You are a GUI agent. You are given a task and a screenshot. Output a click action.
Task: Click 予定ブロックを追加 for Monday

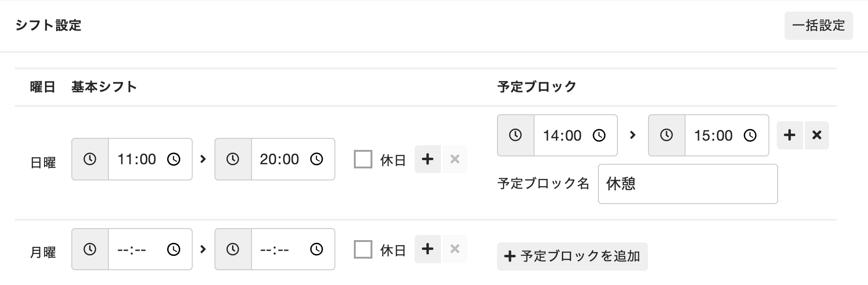coord(572,256)
